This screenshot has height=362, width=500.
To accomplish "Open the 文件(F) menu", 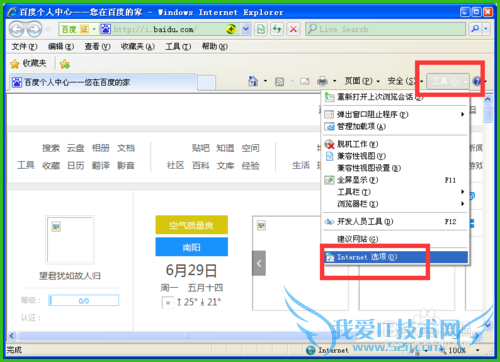I will [24, 47].
